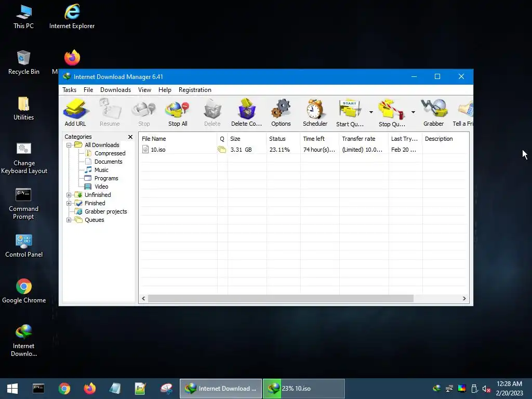
Task: Select Compressed category
Action: [110, 153]
